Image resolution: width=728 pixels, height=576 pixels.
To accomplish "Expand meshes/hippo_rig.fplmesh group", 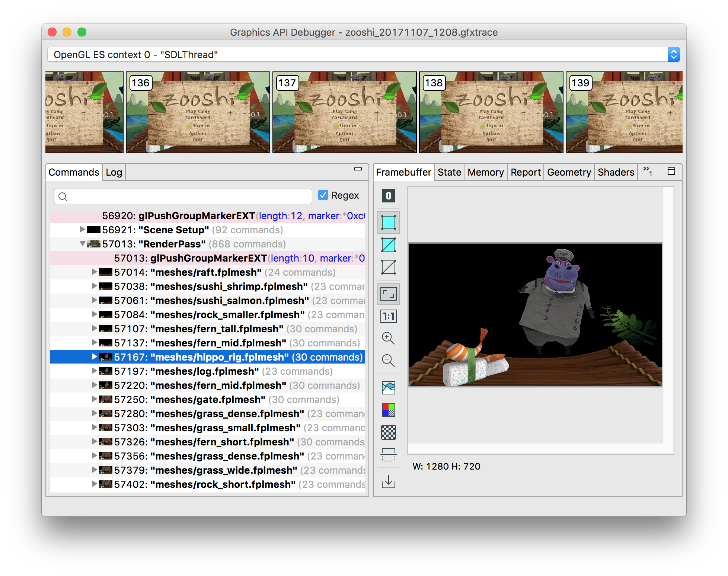I will pyautogui.click(x=94, y=357).
